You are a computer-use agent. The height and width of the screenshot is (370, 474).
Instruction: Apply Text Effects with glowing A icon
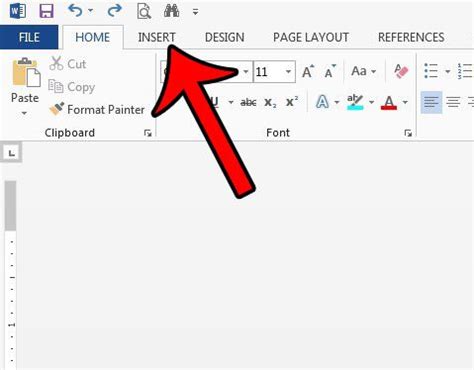(x=322, y=102)
